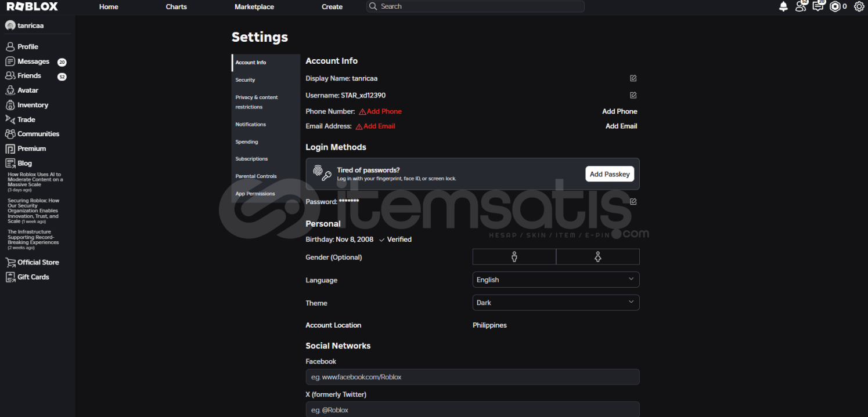Edit the Username with pencil icon
The height and width of the screenshot is (417, 868).
(x=633, y=95)
